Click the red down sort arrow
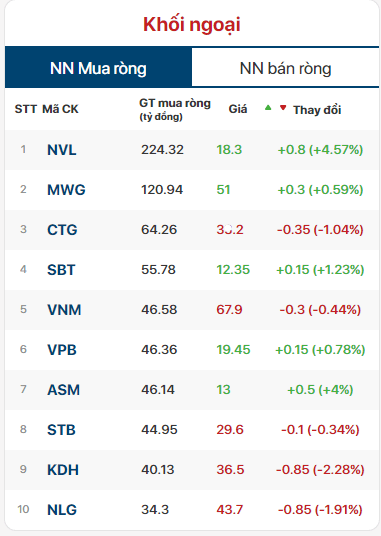The width and height of the screenshot is (381, 536). pos(283,108)
